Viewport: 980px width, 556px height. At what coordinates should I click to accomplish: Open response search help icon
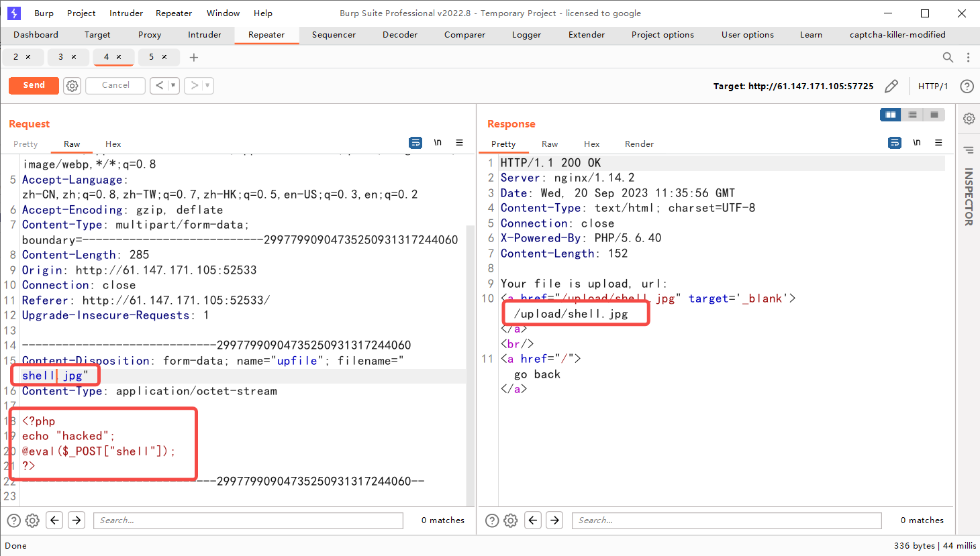tap(492, 520)
